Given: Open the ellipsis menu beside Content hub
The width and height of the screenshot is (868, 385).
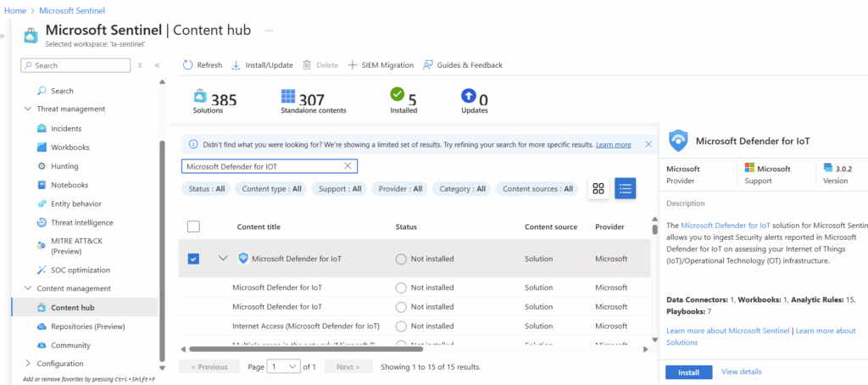Looking at the screenshot, I should pos(270,31).
